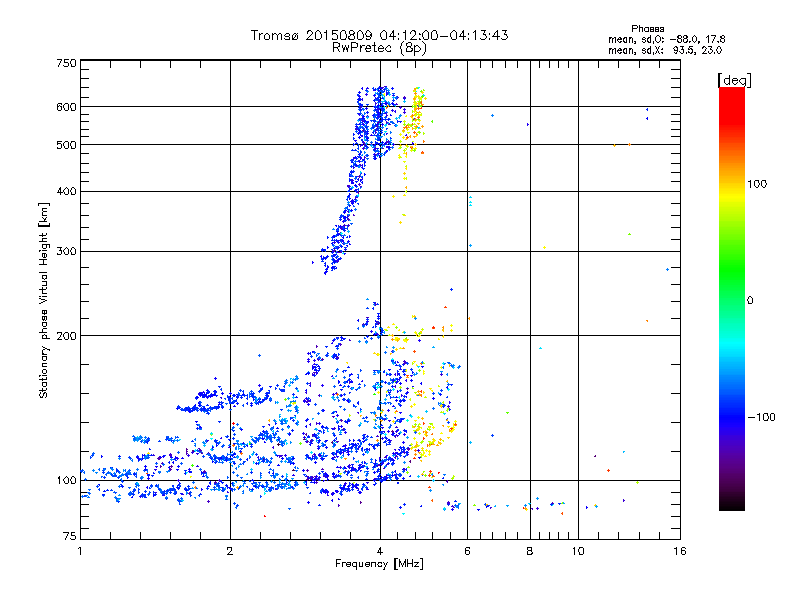Click the y-axis tick label '600'
Viewport: 800px width, 600px height.
coord(67,107)
